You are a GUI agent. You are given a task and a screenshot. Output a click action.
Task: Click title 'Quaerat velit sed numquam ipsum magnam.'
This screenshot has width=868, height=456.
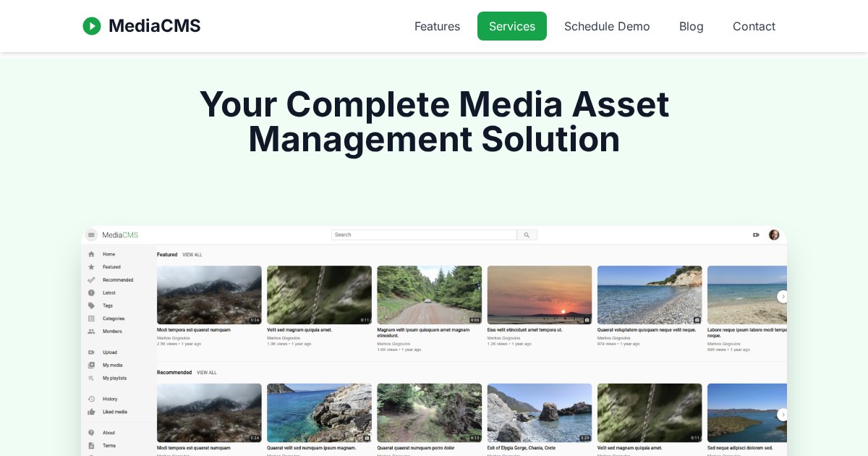pyautogui.click(x=312, y=448)
